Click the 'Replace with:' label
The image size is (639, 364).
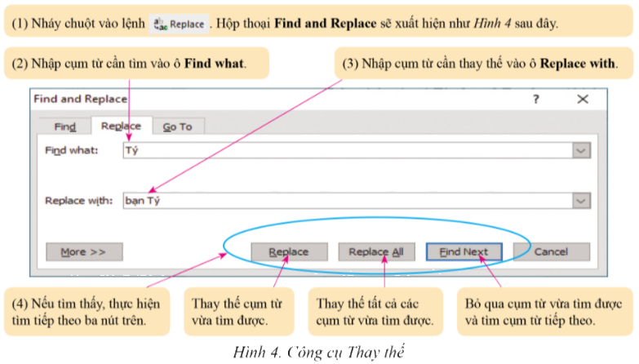(78, 201)
